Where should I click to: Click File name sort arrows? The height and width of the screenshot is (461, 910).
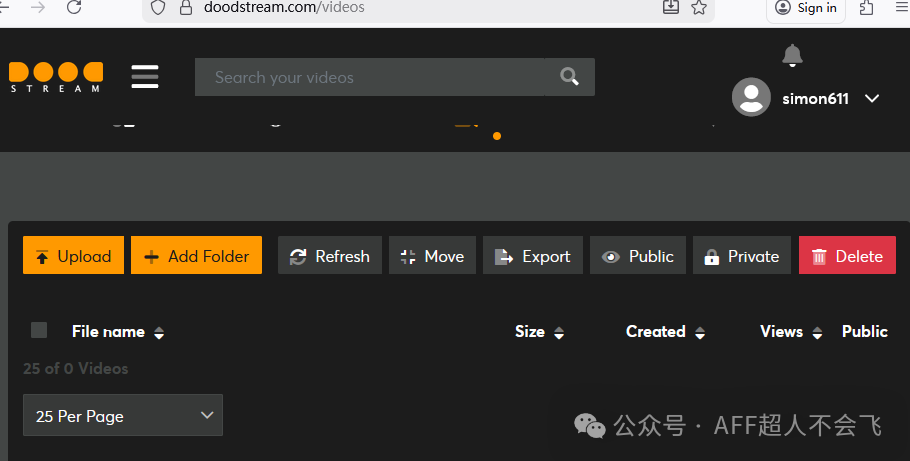pos(158,333)
